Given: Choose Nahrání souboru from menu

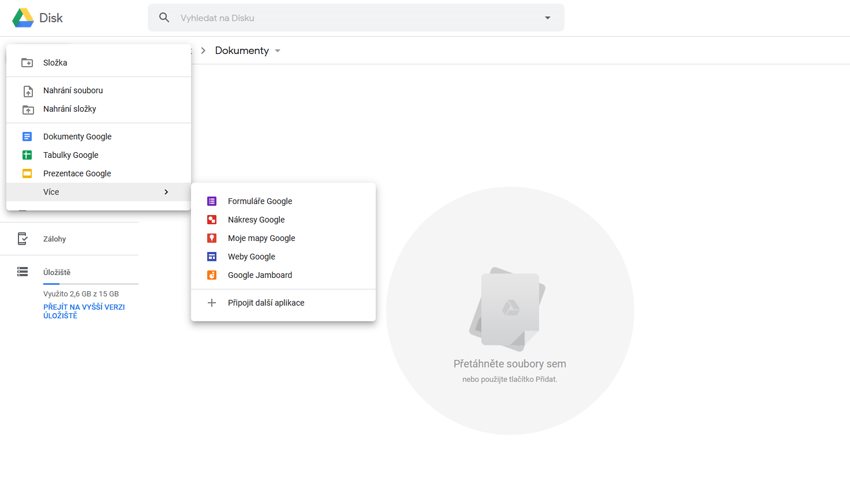Looking at the screenshot, I should 73,90.
